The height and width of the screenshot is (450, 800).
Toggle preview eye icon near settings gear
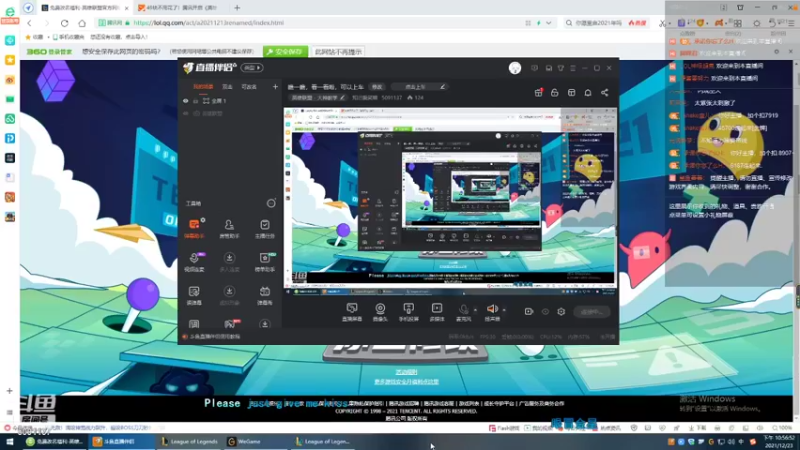coord(545,311)
